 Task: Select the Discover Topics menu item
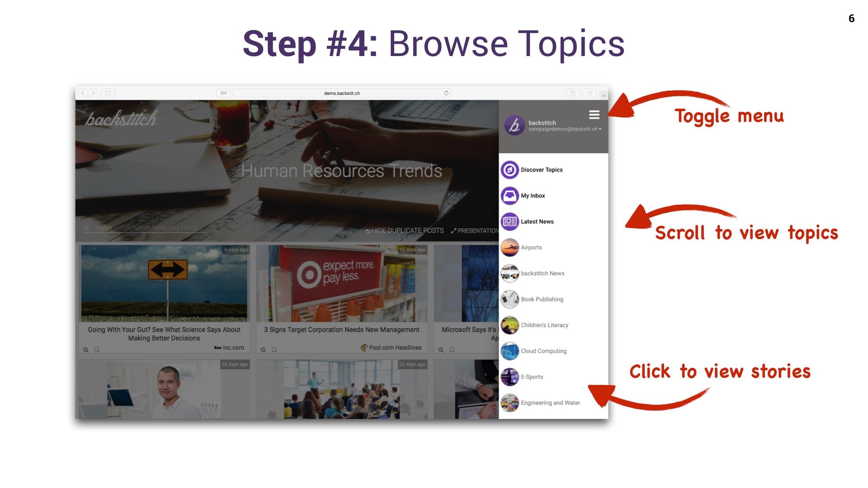click(x=541, y=170)
